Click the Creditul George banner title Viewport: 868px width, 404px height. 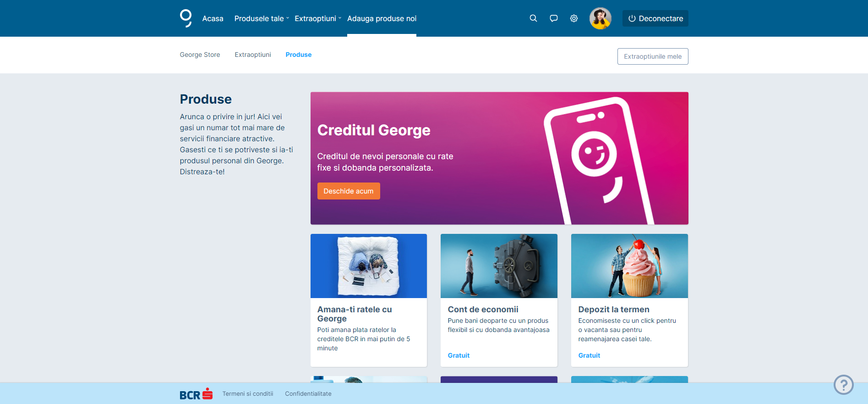(x=374, y=130)
